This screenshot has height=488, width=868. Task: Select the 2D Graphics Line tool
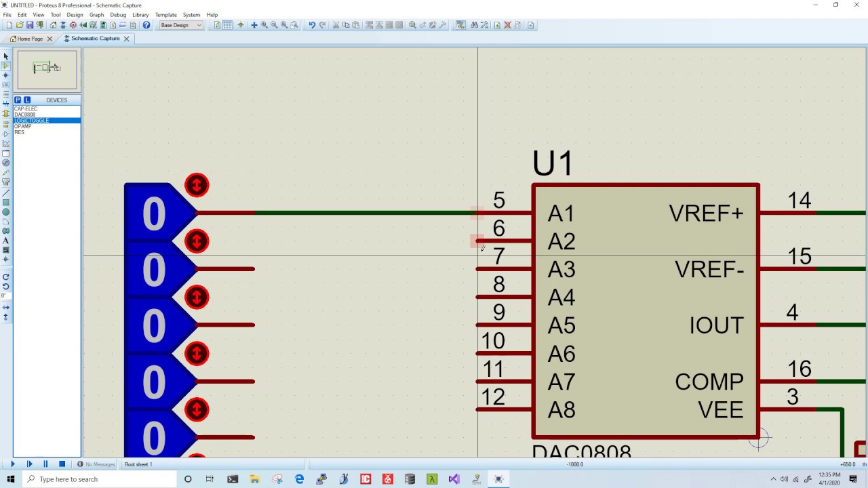[x=6, y=193]
